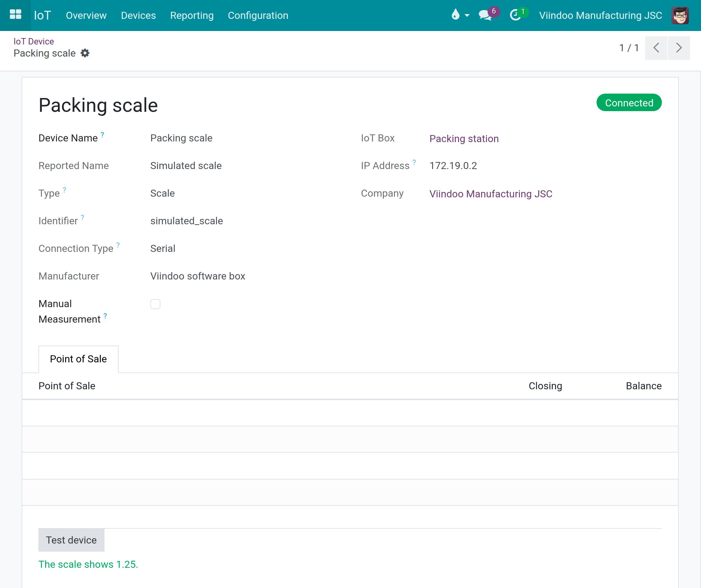Click the 1 / 1 pager counter
Viewport: 701px width, 588px height.
[629, 48]
